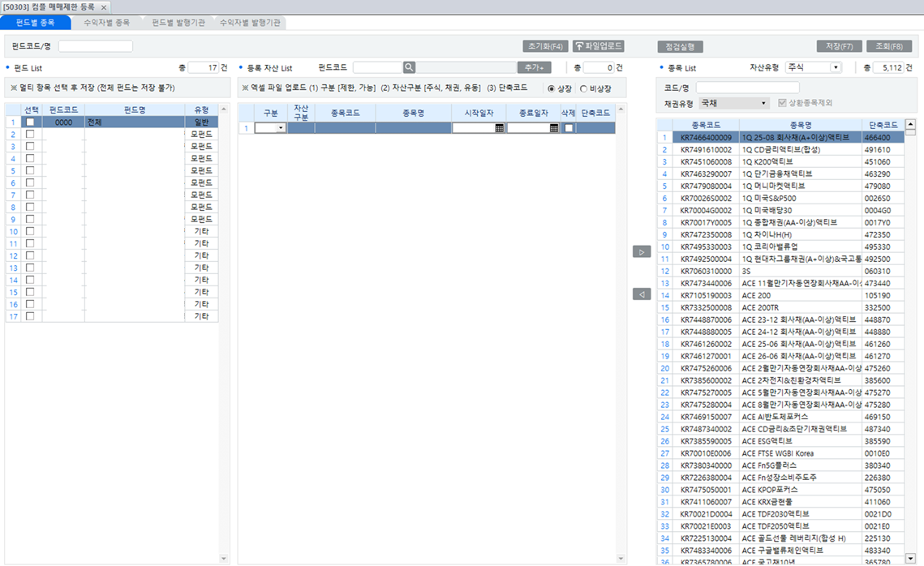Viewport: 924px width, 566px height.
Task: Check the select box in fund row 10
Action: [x=30, y=231]
